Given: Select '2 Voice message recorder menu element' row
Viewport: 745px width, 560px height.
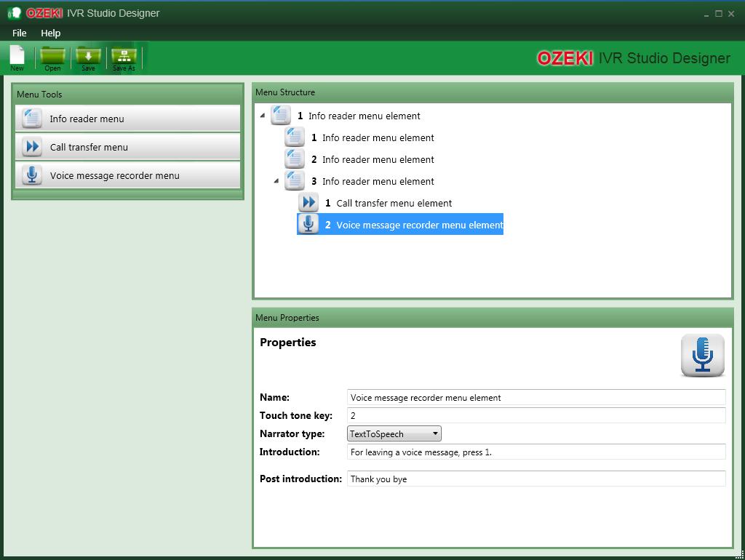Looking at the screenshot, I should point(400,224).
